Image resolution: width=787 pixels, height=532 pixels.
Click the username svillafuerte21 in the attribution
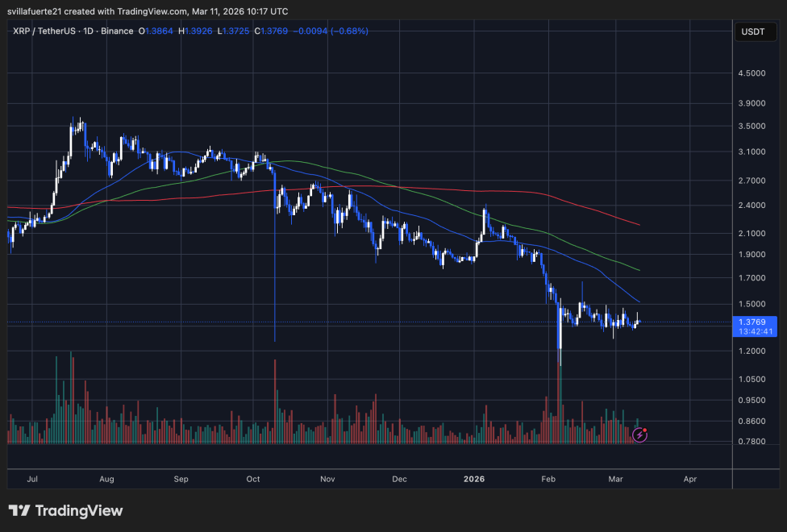pyautogui.click(x=32, y=11)
